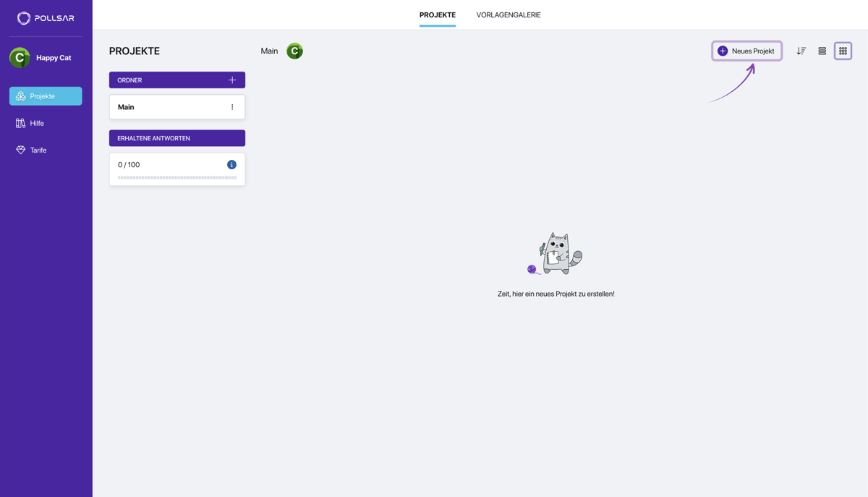Viewport: 868px width, 497px height.
Task: Show info about received responses
Action: pyautogui.click(x=231, y=165)
